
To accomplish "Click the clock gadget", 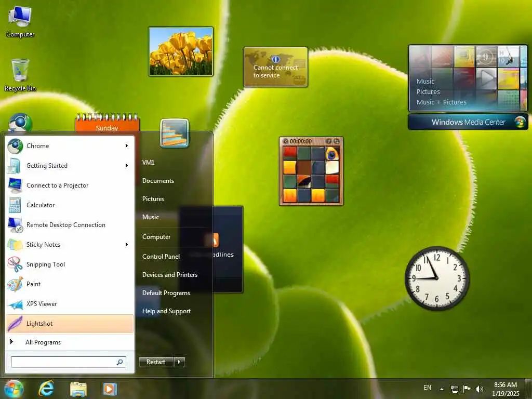I will pyautogui.click(x=437, y=278).
